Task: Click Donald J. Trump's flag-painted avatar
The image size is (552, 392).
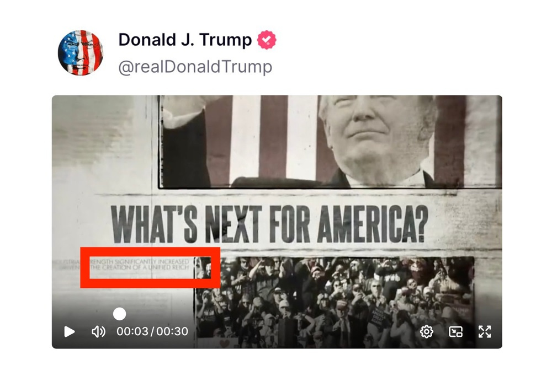Action: point(81,50)
